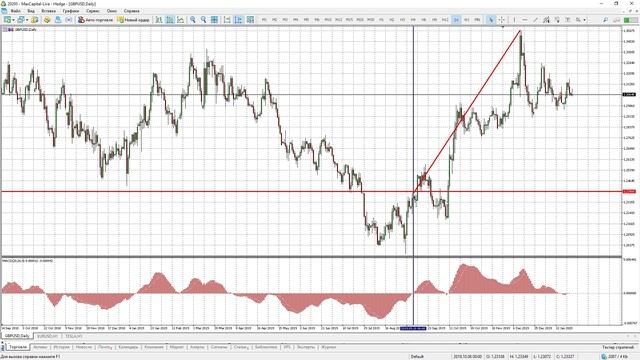Viewport: 640px width, 360px height.
Task: Select the Fibonacci retracement tool
Action: (557, 20)
